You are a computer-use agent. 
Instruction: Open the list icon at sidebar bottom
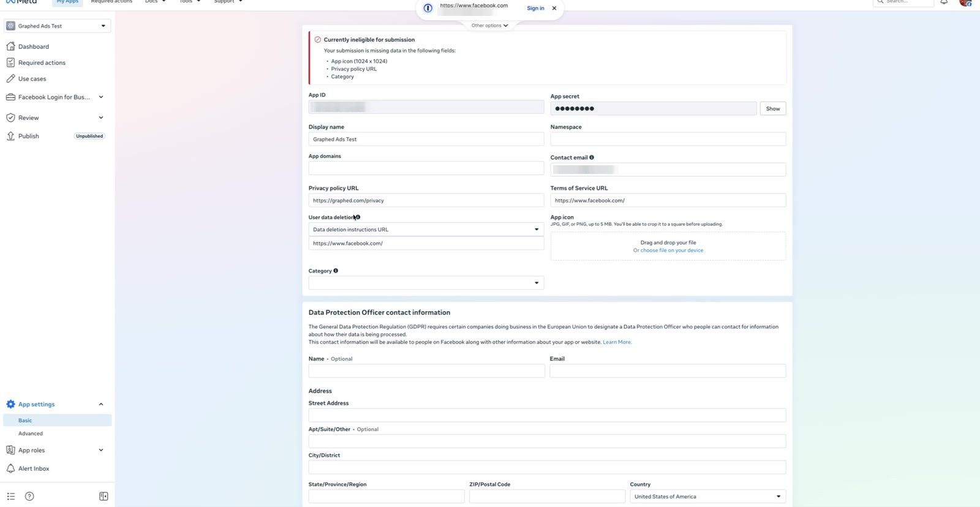coord(10,496)
